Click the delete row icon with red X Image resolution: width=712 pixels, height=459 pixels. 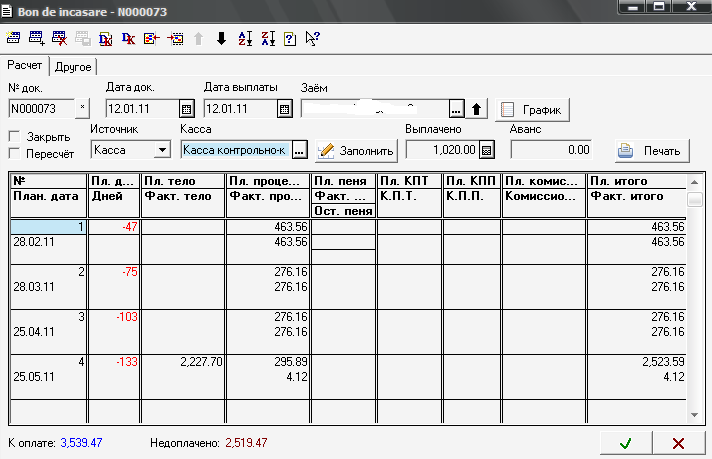(x=59, y=38)
